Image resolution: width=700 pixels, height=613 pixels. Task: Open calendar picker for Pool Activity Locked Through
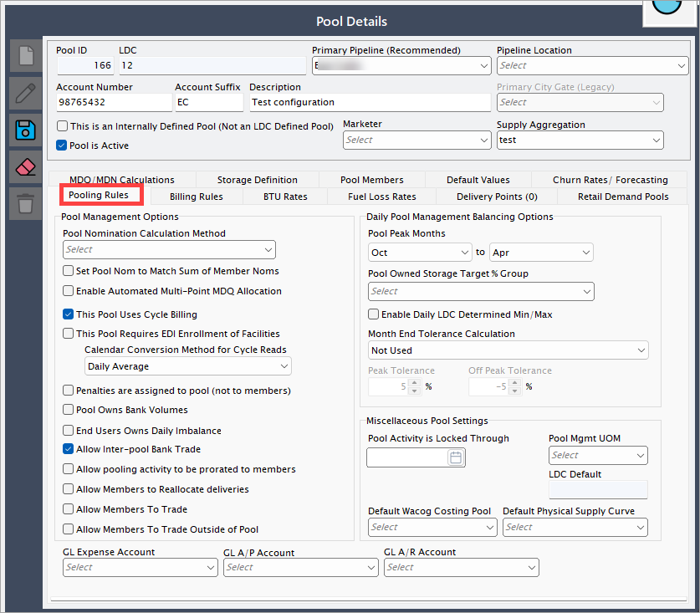tap(455, 457)
